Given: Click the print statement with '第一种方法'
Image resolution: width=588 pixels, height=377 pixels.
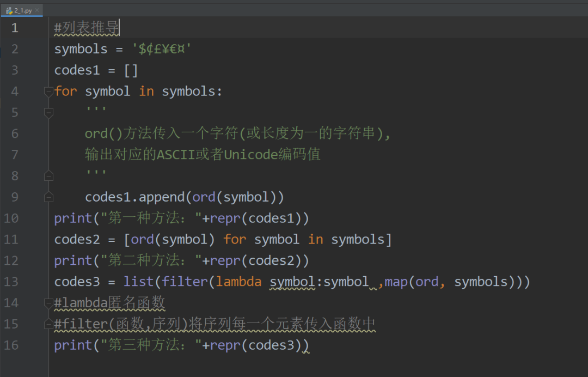Looking at the screenshot, I should tap(181, 218).
